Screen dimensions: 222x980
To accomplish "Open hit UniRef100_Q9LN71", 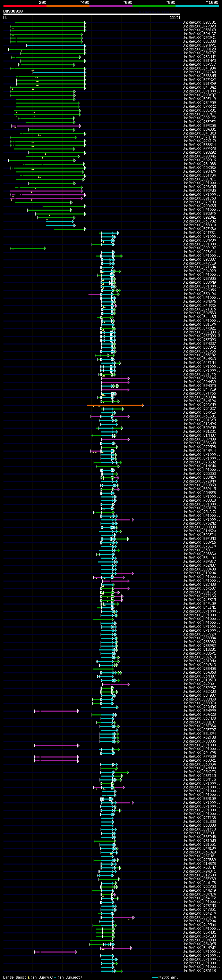I will [199, 179].
